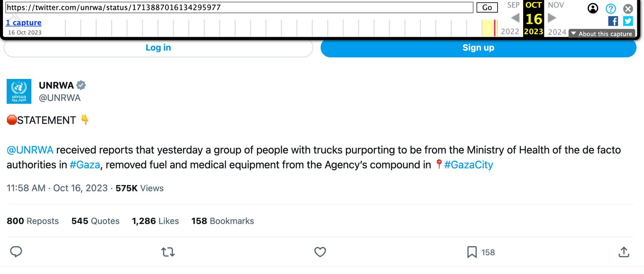The width and height of the screenshot is (644, 274).
Task: Share capture on Facebook icon
Action: [x=613, y=21]
